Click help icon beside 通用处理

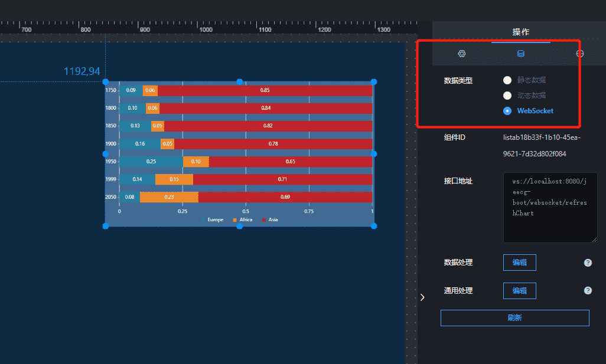click(x=588, y=291)
